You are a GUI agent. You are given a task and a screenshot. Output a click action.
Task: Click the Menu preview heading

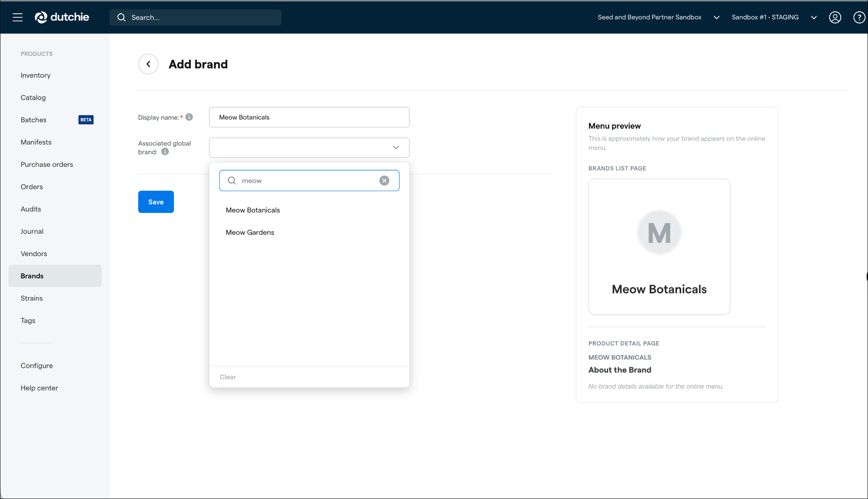pyautogui.click(x=615, y=126)
